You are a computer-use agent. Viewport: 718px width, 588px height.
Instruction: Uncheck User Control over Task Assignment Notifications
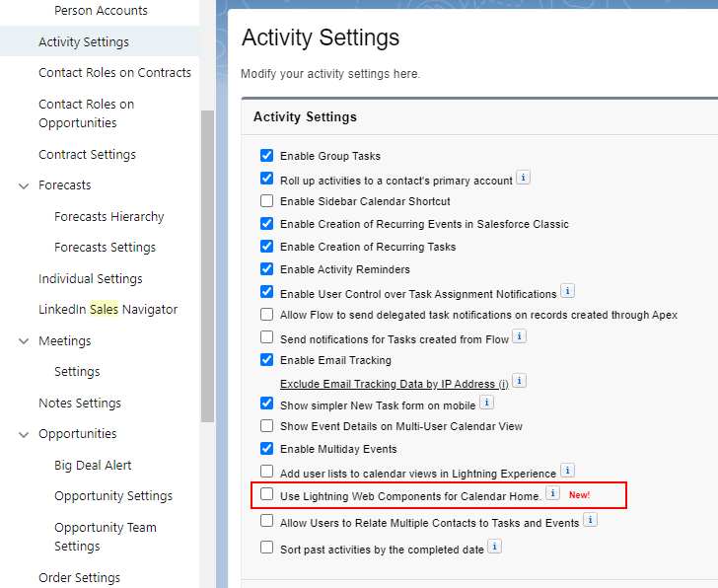[x=266, y=292]
